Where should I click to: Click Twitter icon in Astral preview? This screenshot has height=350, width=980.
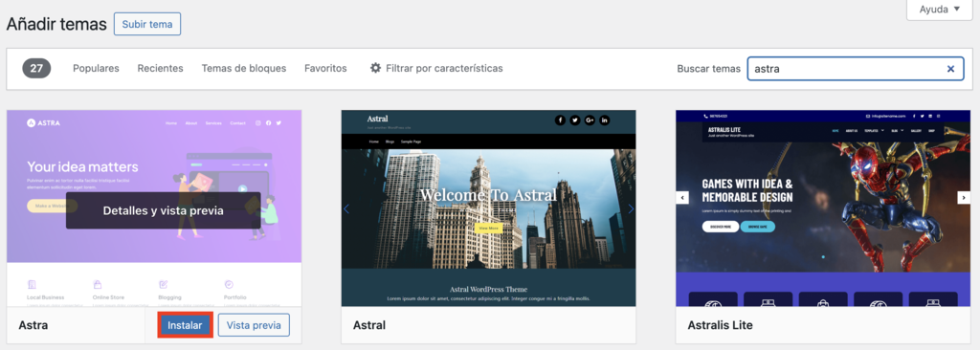(x=575, y=120)
